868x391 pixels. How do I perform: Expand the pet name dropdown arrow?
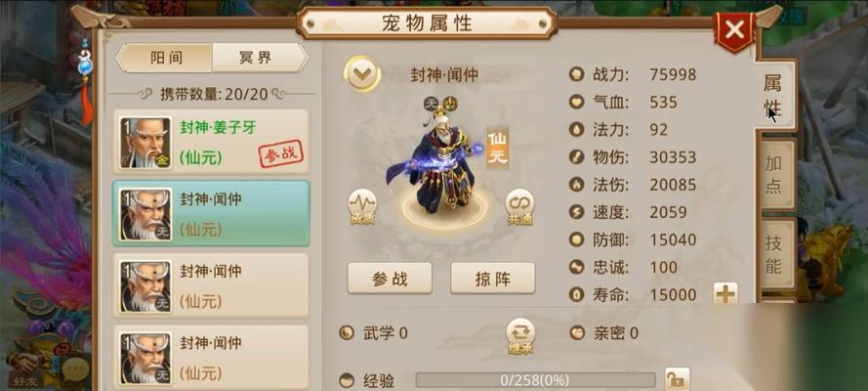[362, 74]
